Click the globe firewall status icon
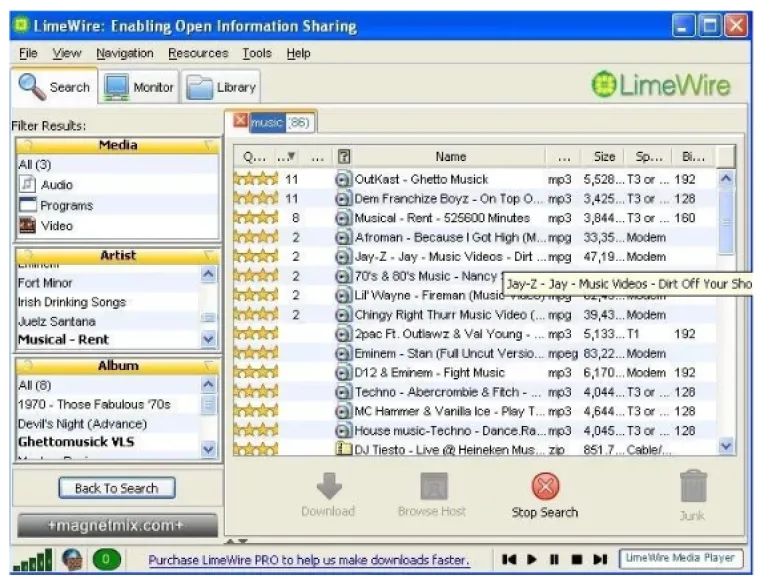This screenshot has height=579, width=760. click(x=72, y=560)
